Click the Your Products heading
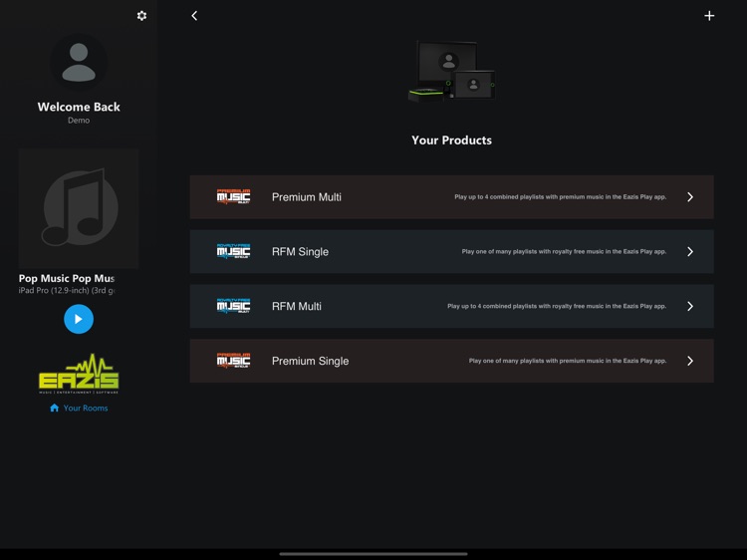Screen dimensions: 747x560 [451, 140]
